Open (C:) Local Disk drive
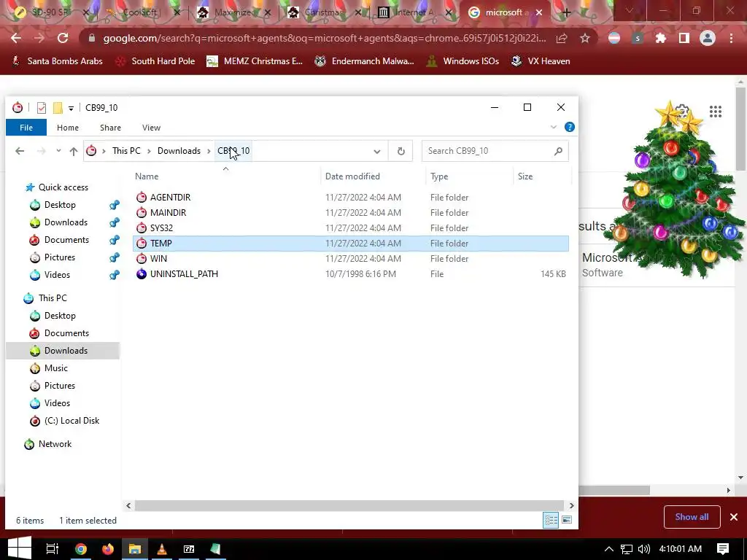The width and height of the screenshot is (747, 560). click(71, 421)
